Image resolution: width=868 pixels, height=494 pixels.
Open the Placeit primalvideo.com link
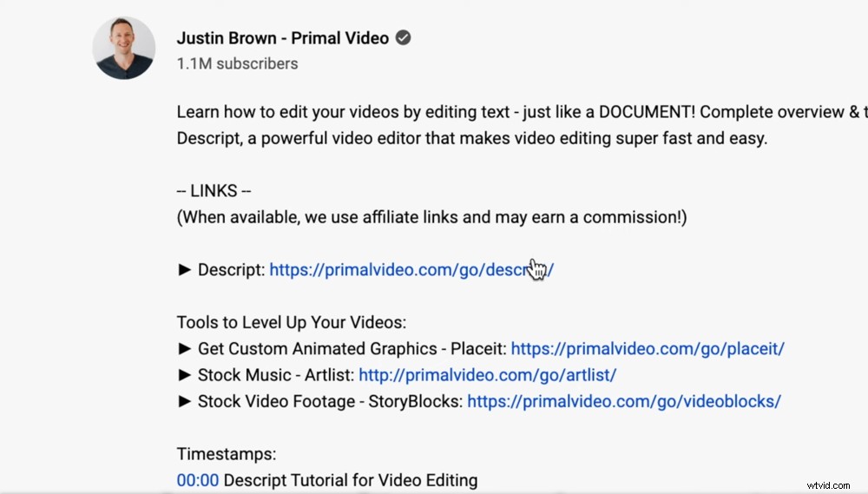click(x=648, y=349)
